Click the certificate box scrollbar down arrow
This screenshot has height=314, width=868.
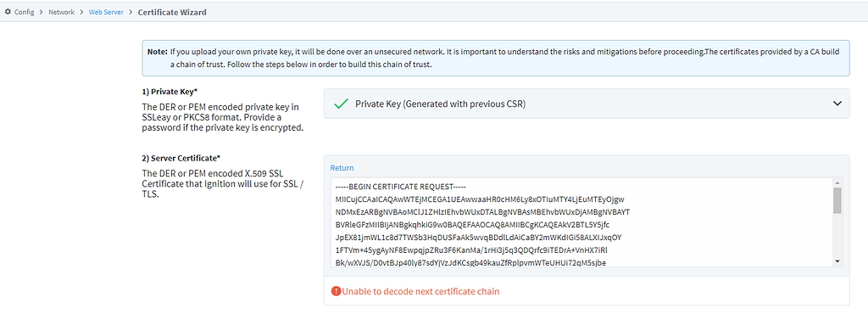point(837,261)
